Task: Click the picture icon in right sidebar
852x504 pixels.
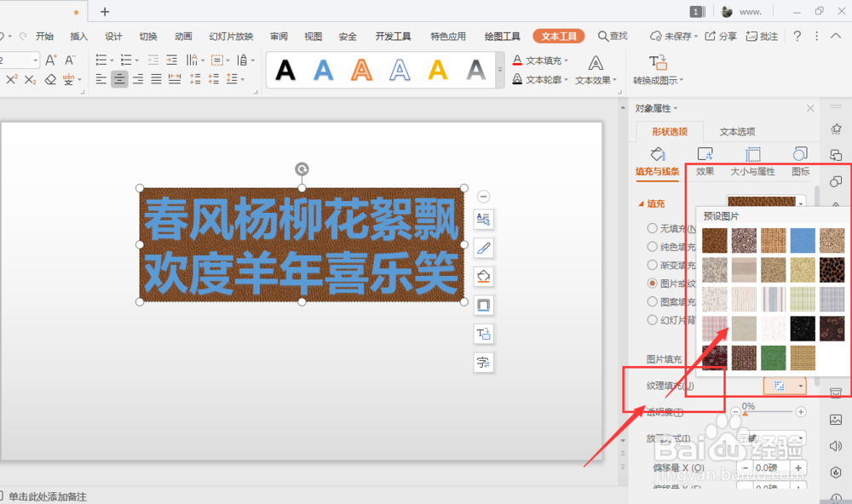Action: coord(836,419)
